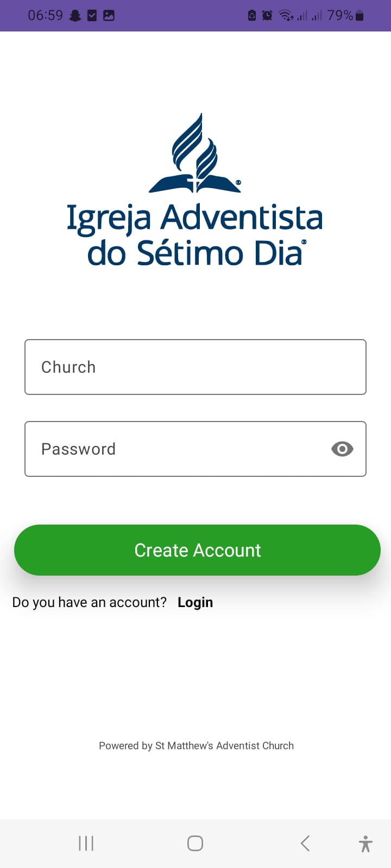
Task: Tap the "Igreja Adventista do Sétimo Dia" title
Action: click(x=195, y=235)
